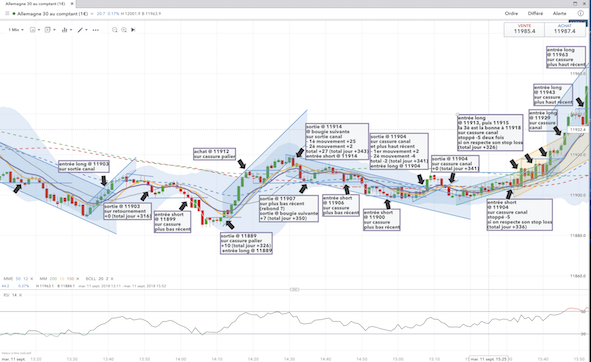Image resolution: width=591 pixels, height=362 pixels.
Task: Open the Différé menu
Action: (535, 14)
